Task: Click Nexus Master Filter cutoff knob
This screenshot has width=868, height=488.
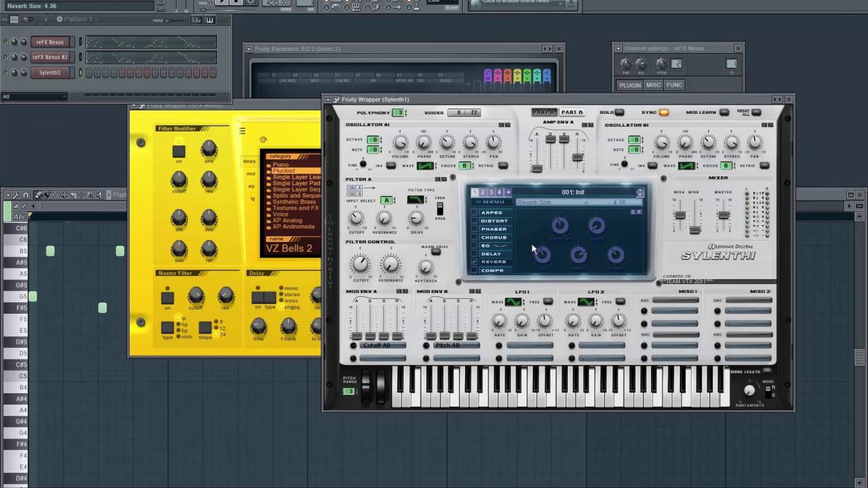Action: pos(196,295)
